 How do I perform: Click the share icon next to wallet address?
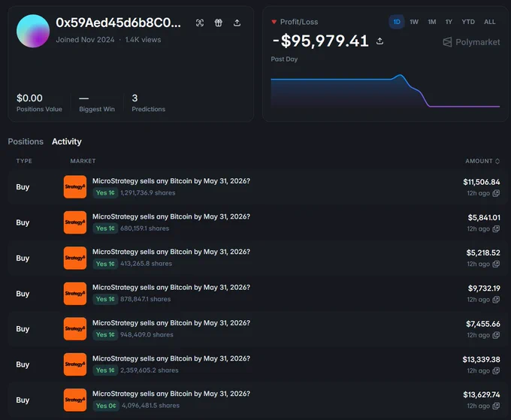[x=237, y=23]
